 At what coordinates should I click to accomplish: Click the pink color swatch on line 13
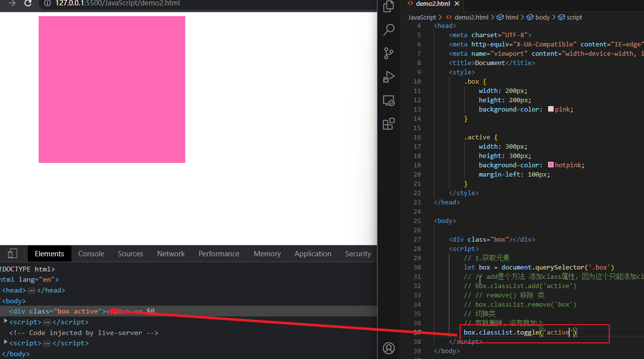[x=551, y=110]
